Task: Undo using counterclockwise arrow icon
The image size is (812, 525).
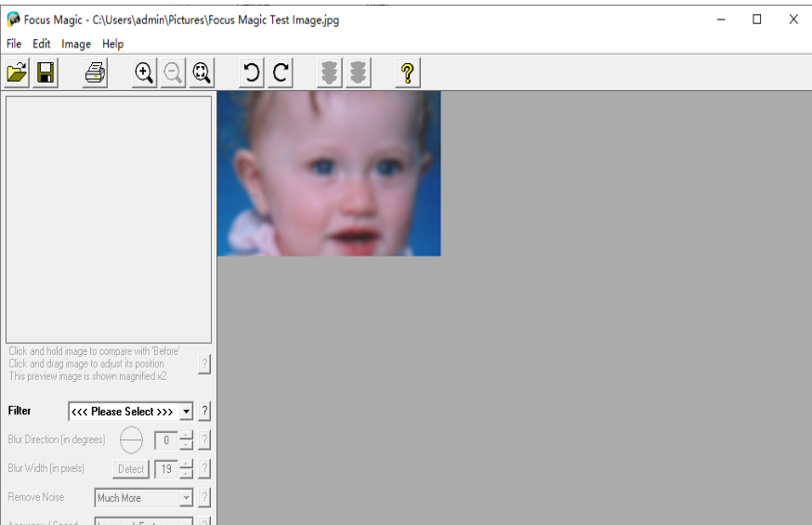Action: (252, 72)
